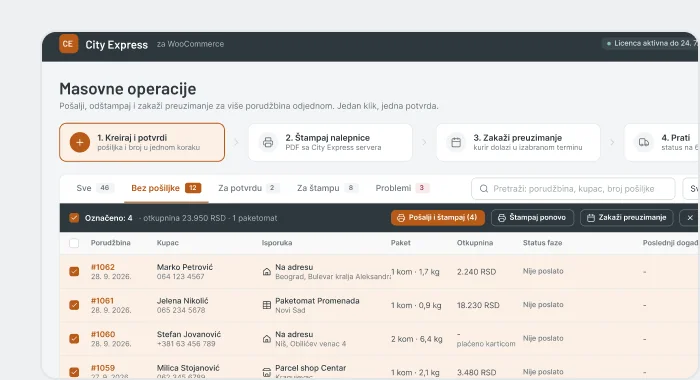This screenshot has width=700, height=380.
Task: Click customer name Stefan Jovanović
Action: [x=189, y=334]
